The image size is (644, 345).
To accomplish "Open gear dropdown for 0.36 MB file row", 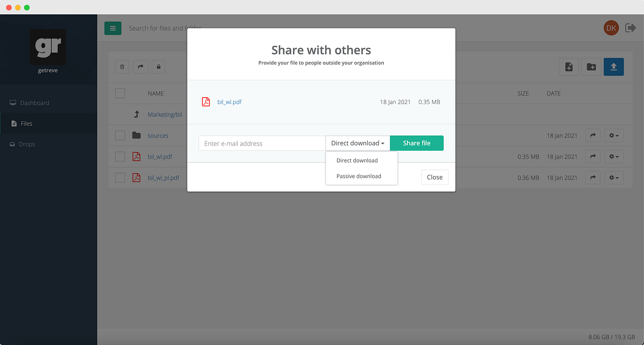I will click(x=614, y=178).
